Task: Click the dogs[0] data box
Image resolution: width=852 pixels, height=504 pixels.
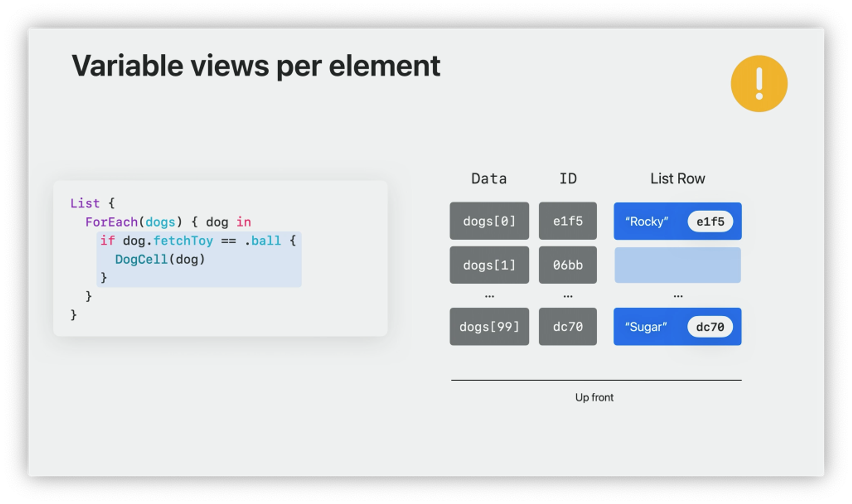Action: [489, 221]
